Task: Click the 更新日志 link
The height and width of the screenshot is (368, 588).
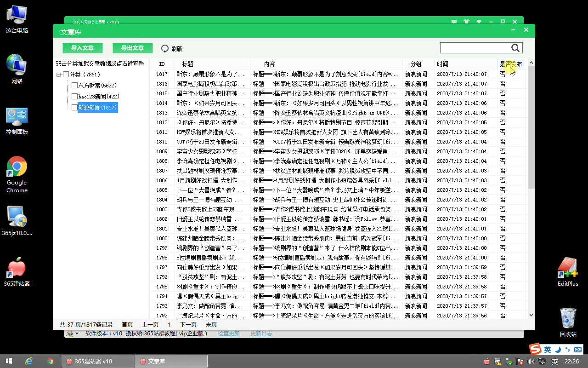Action: click(x=261, y=333)
